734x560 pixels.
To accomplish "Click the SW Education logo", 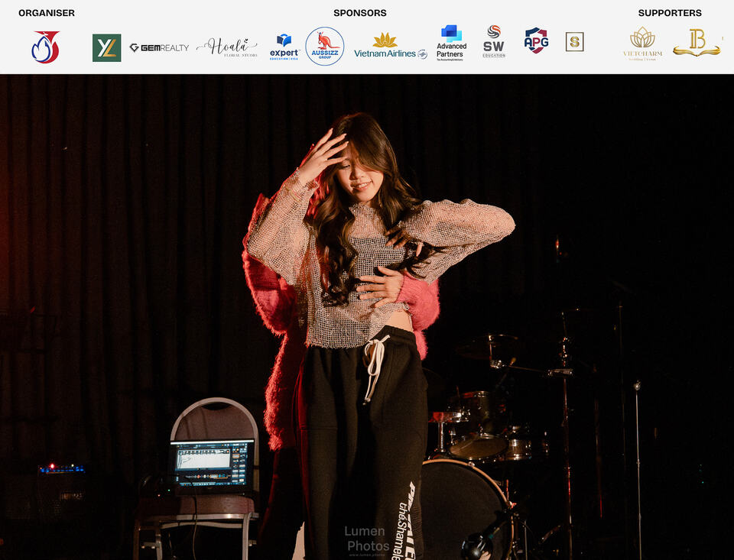I will coord(494,42).
